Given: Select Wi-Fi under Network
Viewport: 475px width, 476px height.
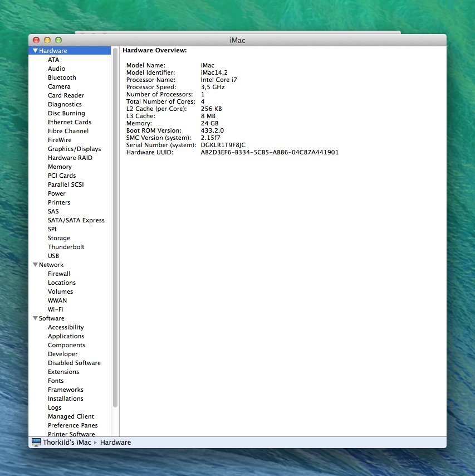Looking at the screenshot, I should 56,309.
